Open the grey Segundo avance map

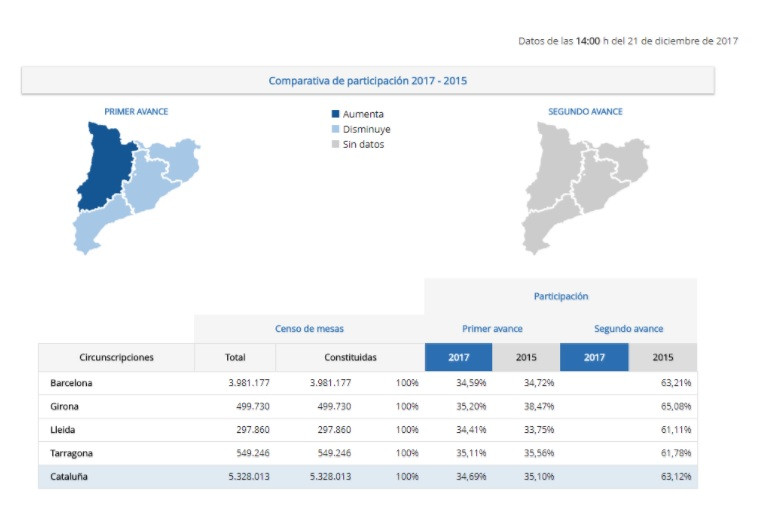[x=586, y=187]
